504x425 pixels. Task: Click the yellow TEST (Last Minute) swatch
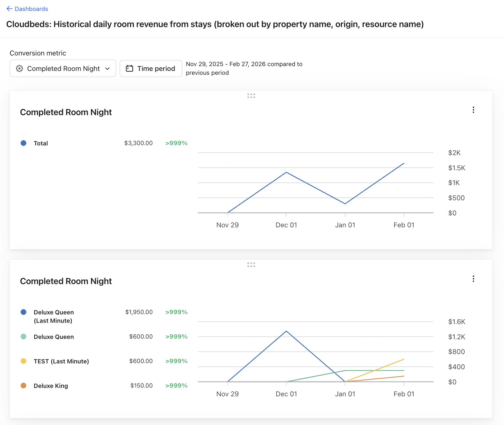tap(24, 361)
